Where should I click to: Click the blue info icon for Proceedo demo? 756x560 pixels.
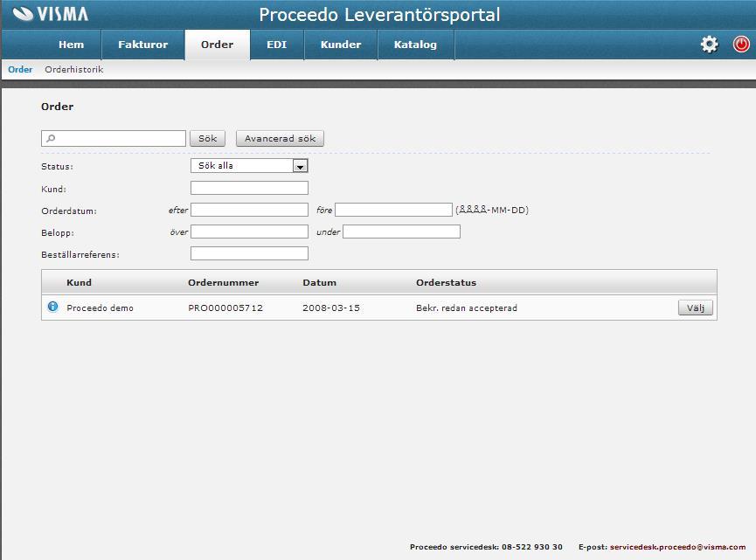pos(52,307)
